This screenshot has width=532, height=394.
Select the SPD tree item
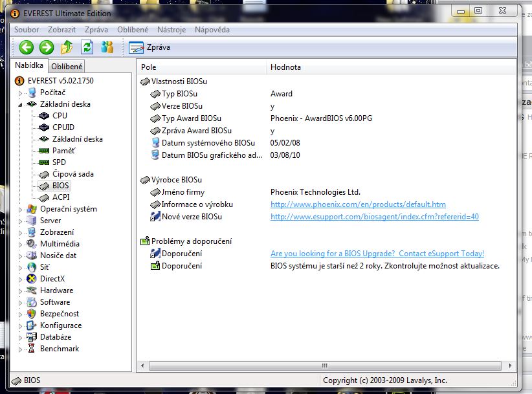click(x=59, y=162)
